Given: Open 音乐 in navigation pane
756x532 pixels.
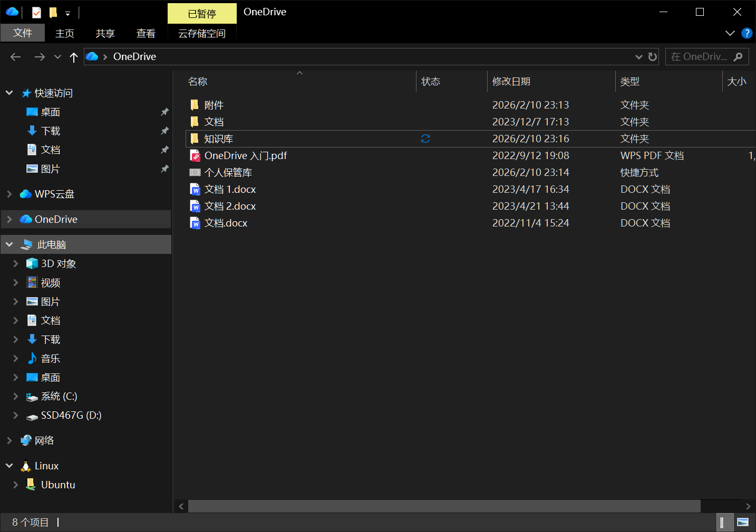Looking at the screenshot, I should pos(51,358).
